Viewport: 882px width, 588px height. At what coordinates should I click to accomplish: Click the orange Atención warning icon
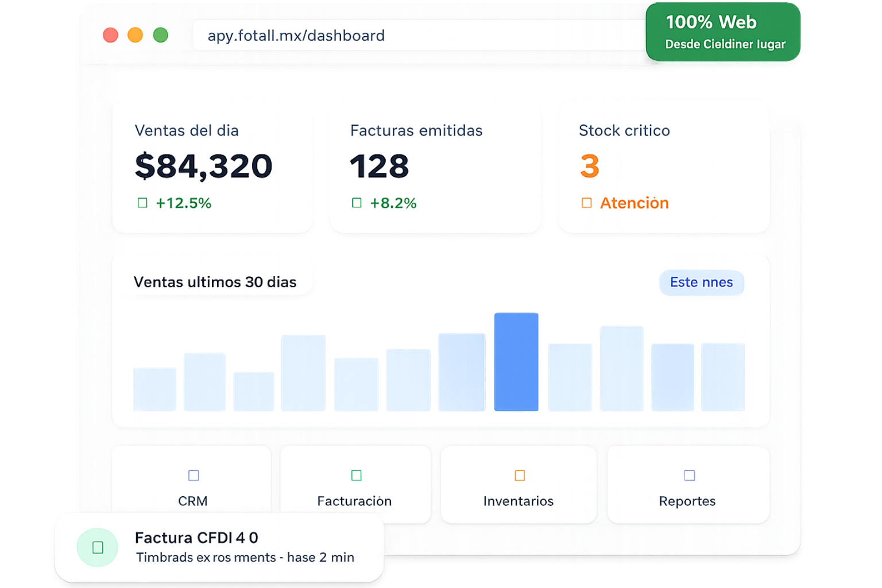586,203
